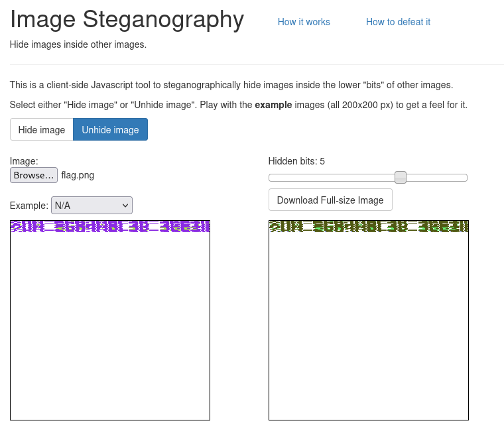
Task: Click the Hidden bits slider handle
Action: pyautogui.click(x=401, y=178)
